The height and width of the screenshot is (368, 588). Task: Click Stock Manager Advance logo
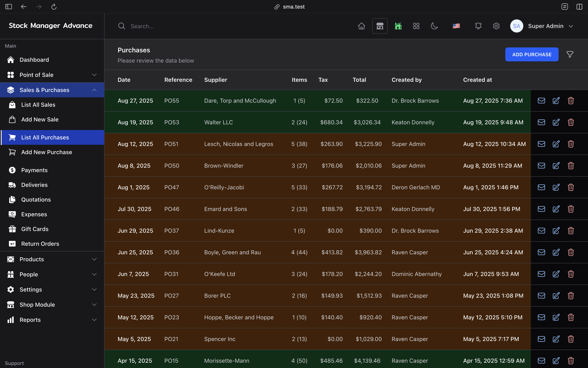[51, 26]
